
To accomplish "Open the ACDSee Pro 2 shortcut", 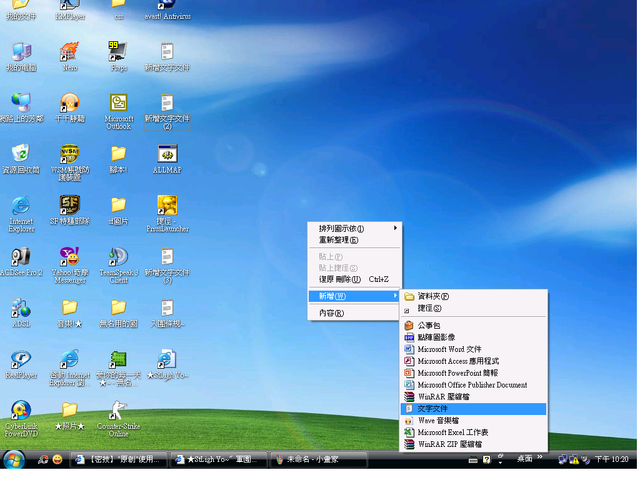I will [20, 258].
